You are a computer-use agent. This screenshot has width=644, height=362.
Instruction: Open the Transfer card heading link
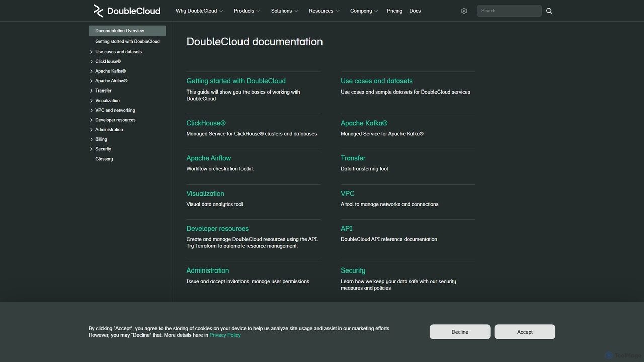coord(353,158)
